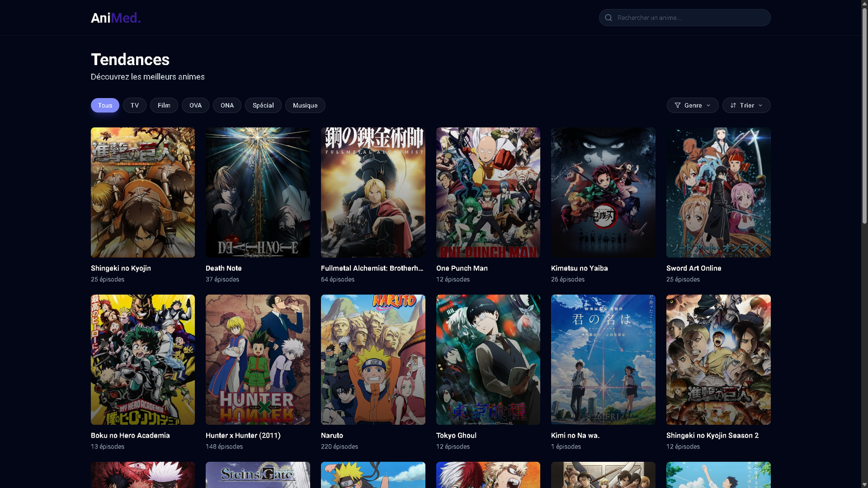Click the AniMed logo

pos(116,18)
